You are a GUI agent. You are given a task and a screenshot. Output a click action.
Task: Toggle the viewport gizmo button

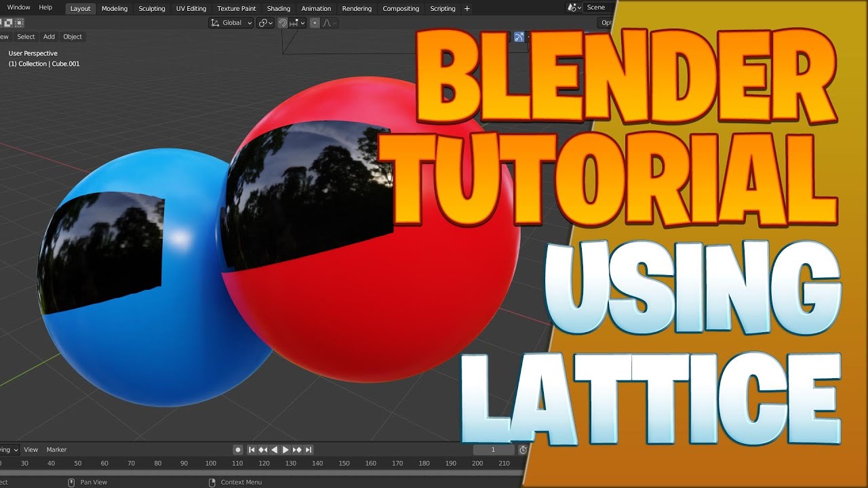(519, 37)
